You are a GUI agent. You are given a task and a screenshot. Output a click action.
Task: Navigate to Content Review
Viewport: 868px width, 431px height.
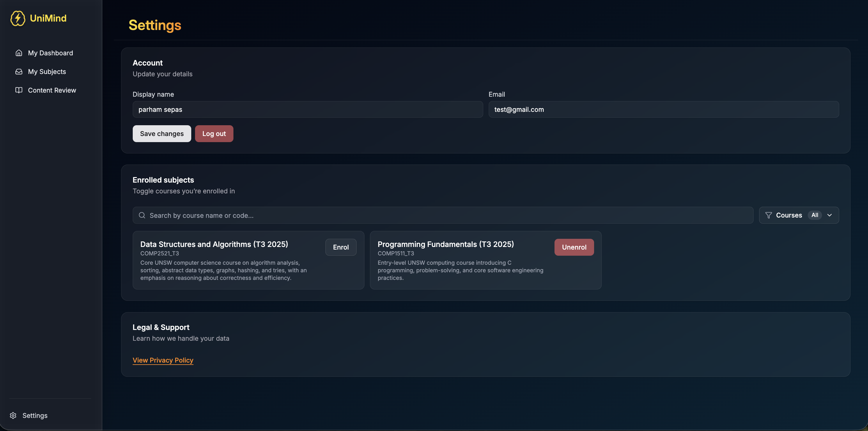(x=52, y=90)
